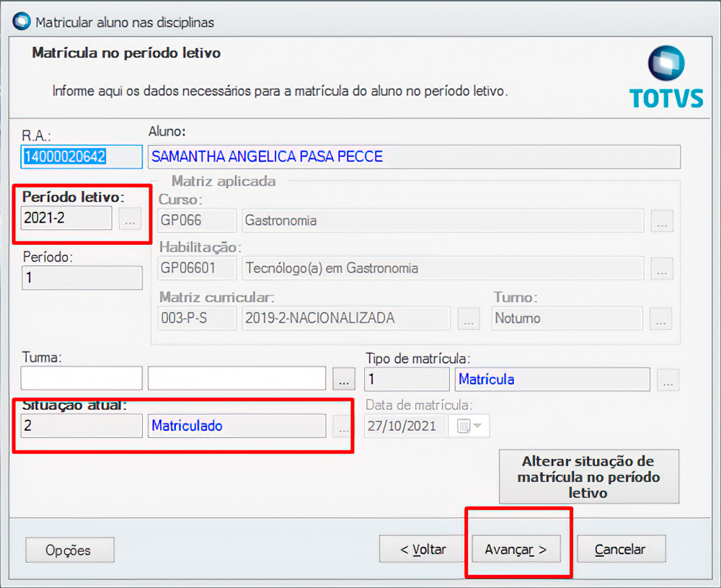Open lookup button beside Turma fields
Image resolution: width=721 pixels, height=588 pixels.
[343, 378]
